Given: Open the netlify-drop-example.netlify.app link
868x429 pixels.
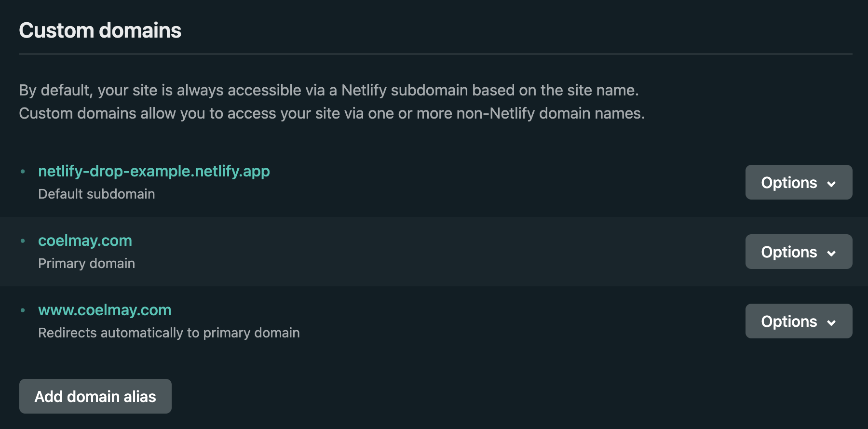Looking at the screenshot, I should click(x=154, y=171).
